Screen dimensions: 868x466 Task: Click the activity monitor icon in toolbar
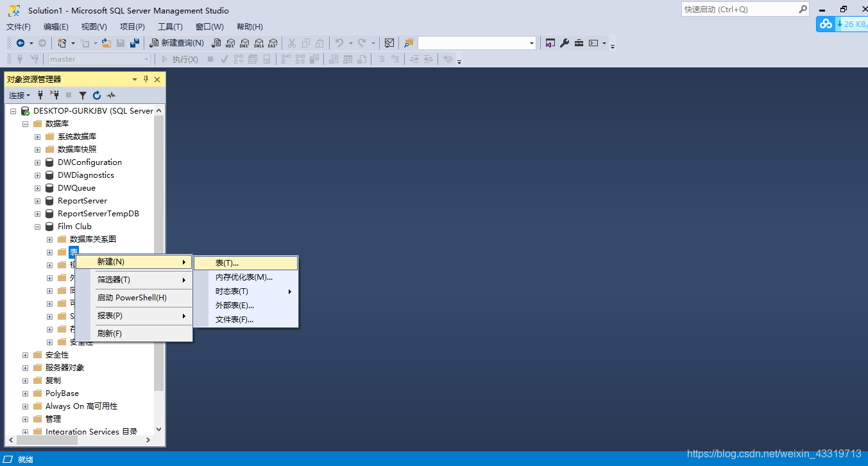point(389,43)
